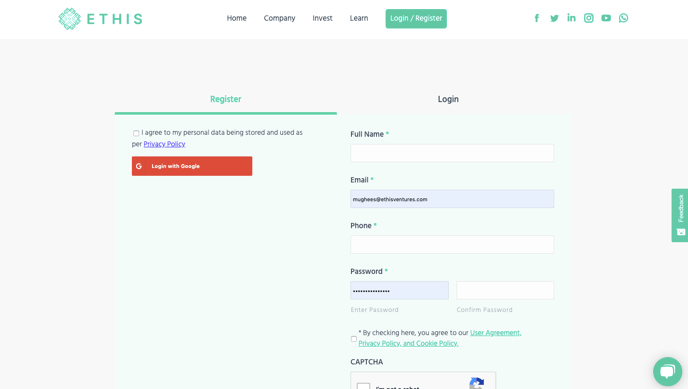The width and height of the screenshot is (688, 389).
Task: Click the Ethis logo
Action: click(x=100, y=19)
